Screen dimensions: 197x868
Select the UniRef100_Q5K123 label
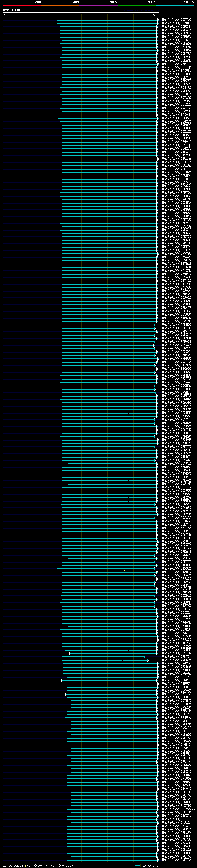[x=177, y=355]
